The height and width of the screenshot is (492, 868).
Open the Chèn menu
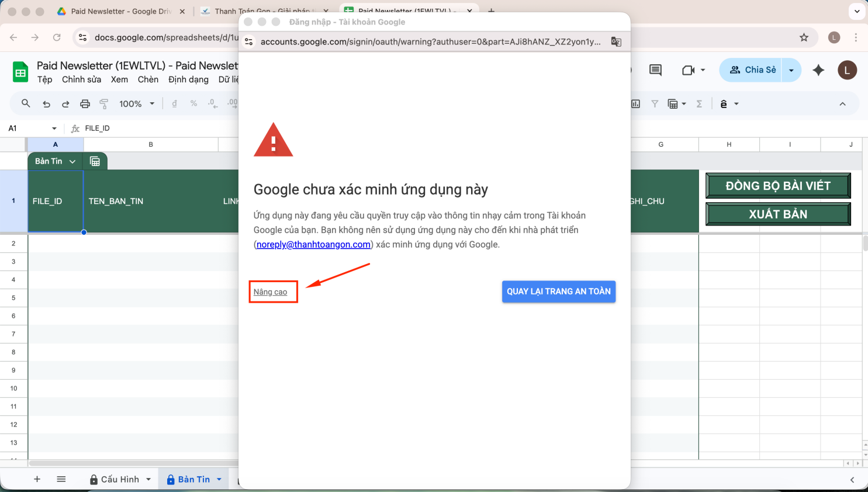pyautogui.click(x=148, y=79)
